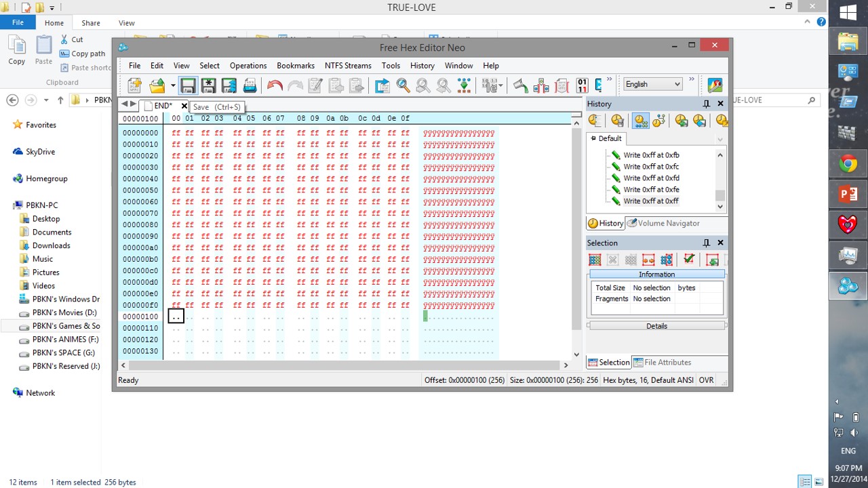Click the Save All toolbar icon
This screenshot has width=868, height=488.
(x=229, y=85)
